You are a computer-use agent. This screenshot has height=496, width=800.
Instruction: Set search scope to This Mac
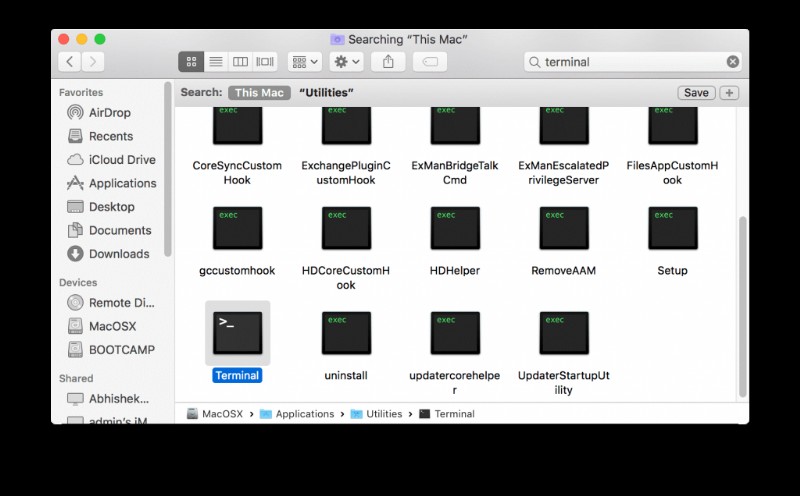tap(259, 93)
